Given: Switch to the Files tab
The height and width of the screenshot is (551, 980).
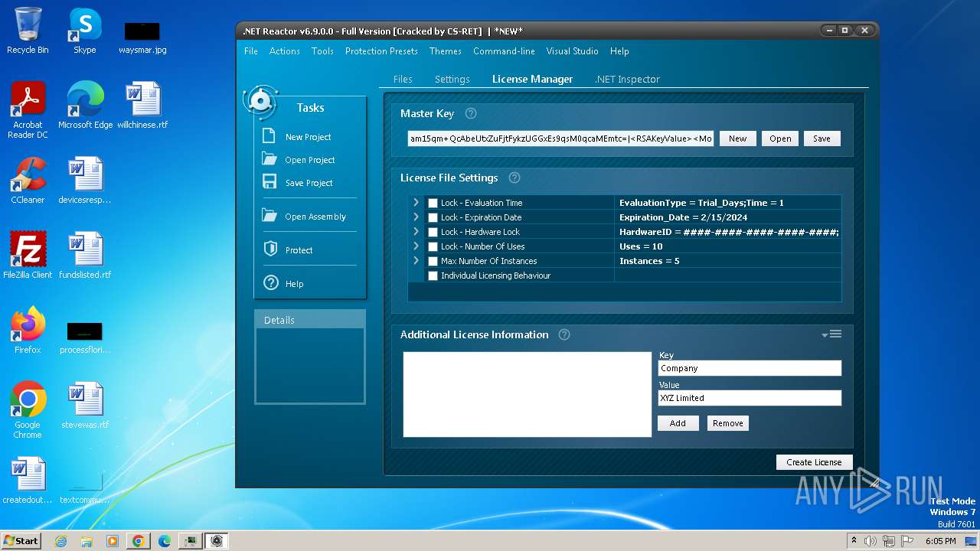Looking at the screenshot, I should 403,79.
